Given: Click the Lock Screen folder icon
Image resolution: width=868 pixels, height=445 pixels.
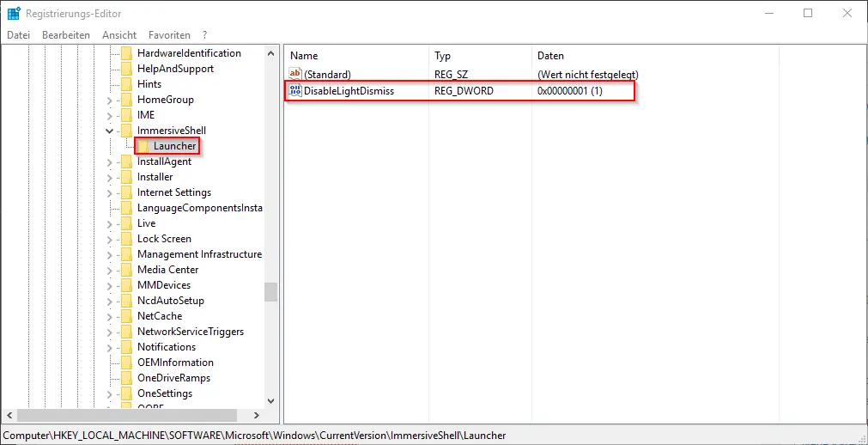Looking at the screenshot, I should pos(127,239).
